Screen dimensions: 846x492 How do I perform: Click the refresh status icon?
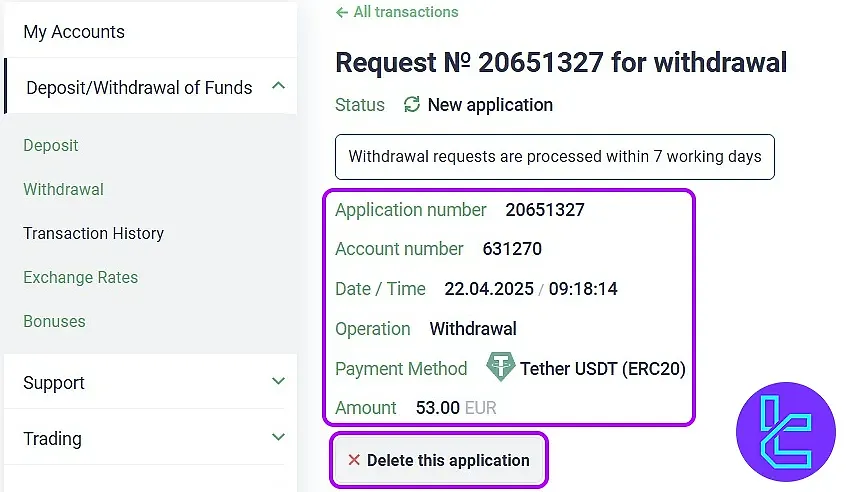click(x=412, y=105)
